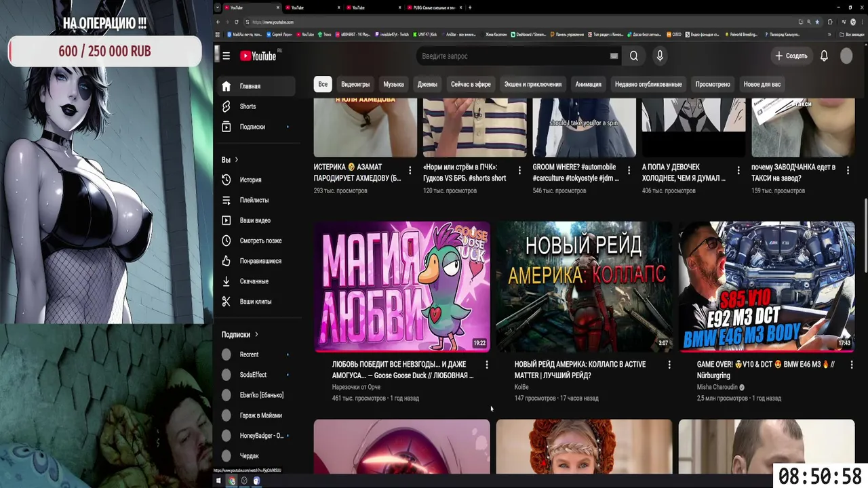The height and width of the screenshot is (488, 868).
Task: Select the Экшен и приключения filter chip
Action: pos(533,85)
